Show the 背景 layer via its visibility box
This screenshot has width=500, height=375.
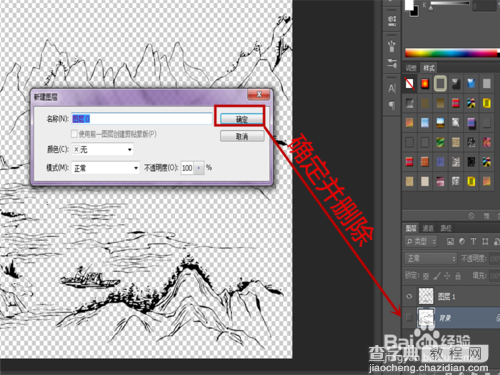pyautogui.click(x=409, y=317)
